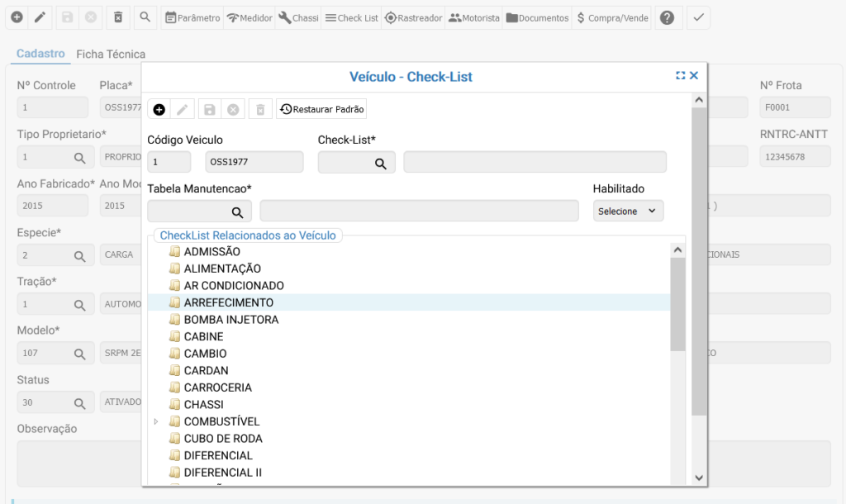Expand the COMBUSTÍVEL tree node
Image resolution: width=846 pixels, height=504 pixels.
pyautogui.click(x=156, y=422)
